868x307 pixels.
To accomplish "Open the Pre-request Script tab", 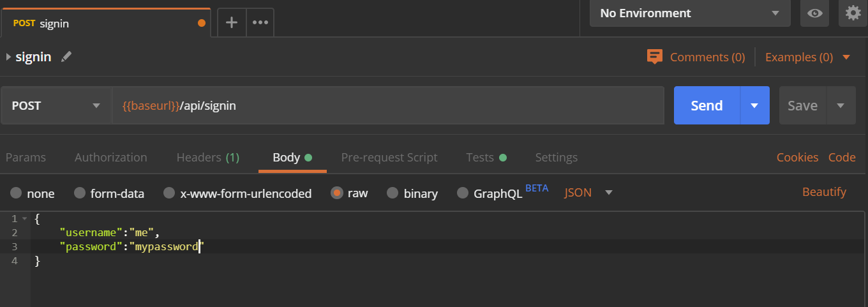I will click(389, 157).
